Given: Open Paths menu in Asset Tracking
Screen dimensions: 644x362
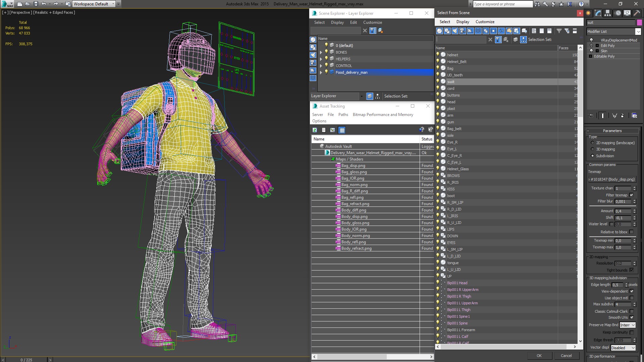Looking at the screenshot, I should (x=343, y=115).
